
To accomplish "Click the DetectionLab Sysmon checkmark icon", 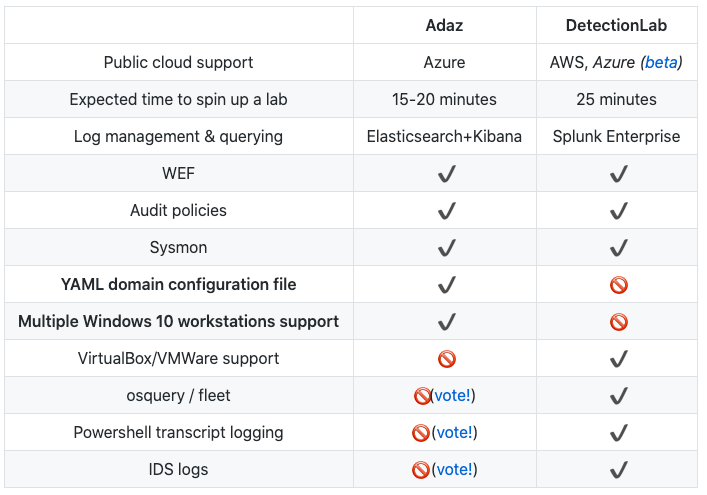I will (618, 248).
